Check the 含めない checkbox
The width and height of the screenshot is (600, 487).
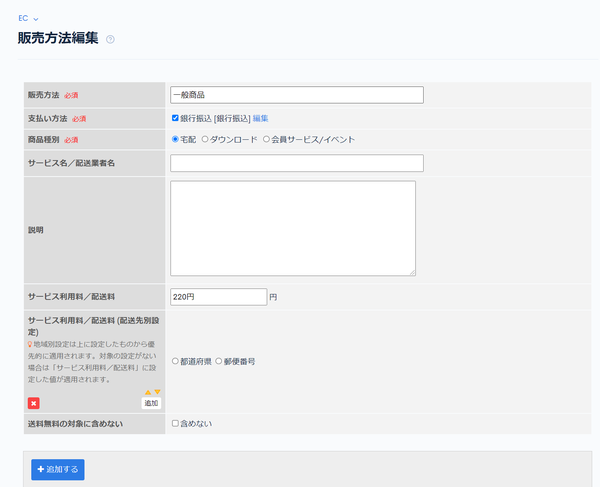click(x=175, y=423)
